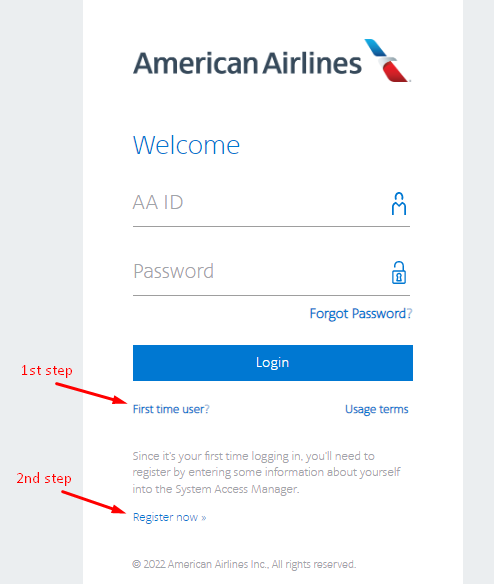Click the red "1st step" annotation label
This screenshot has height=584, width=494.
pyautogui.click(x=47, y=371)
